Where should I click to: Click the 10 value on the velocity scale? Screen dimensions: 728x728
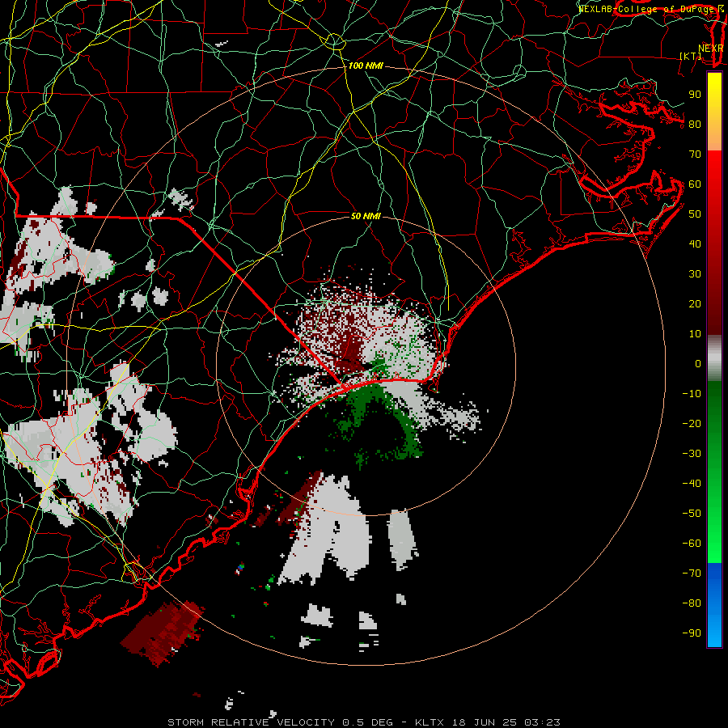pyautogui.click(x=695, y=334)
